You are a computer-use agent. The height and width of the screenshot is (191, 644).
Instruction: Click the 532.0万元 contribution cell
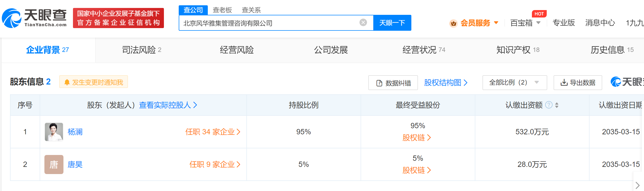tap(532, 132)
